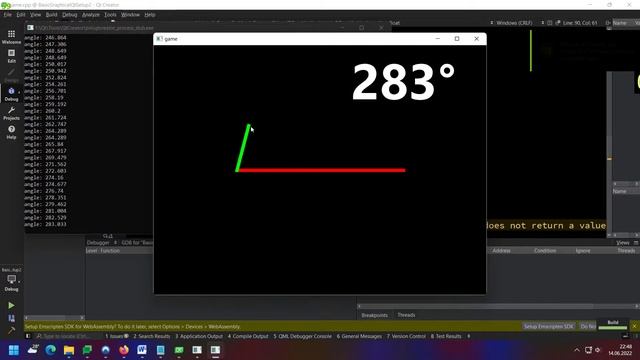
Task: Click the green Run button
Action: pos(11,305)
